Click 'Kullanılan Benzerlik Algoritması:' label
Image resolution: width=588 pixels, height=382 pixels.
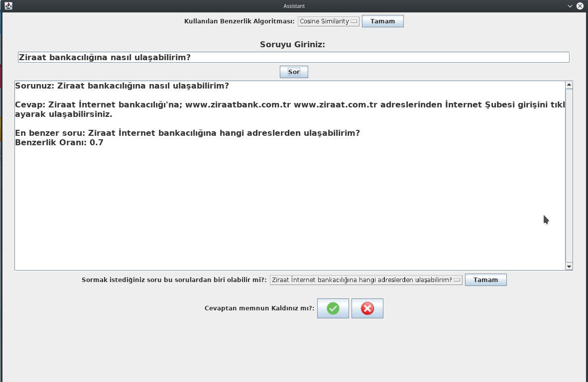(239, 21)
